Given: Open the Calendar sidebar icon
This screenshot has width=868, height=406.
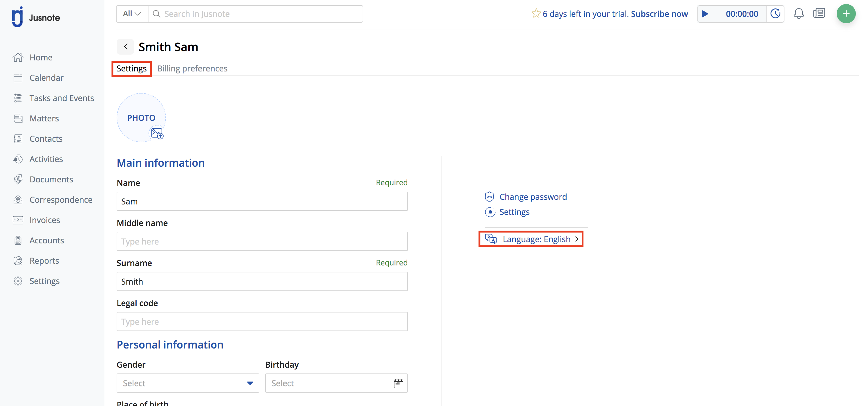Looking at the screenshot, I should [18, 78].
